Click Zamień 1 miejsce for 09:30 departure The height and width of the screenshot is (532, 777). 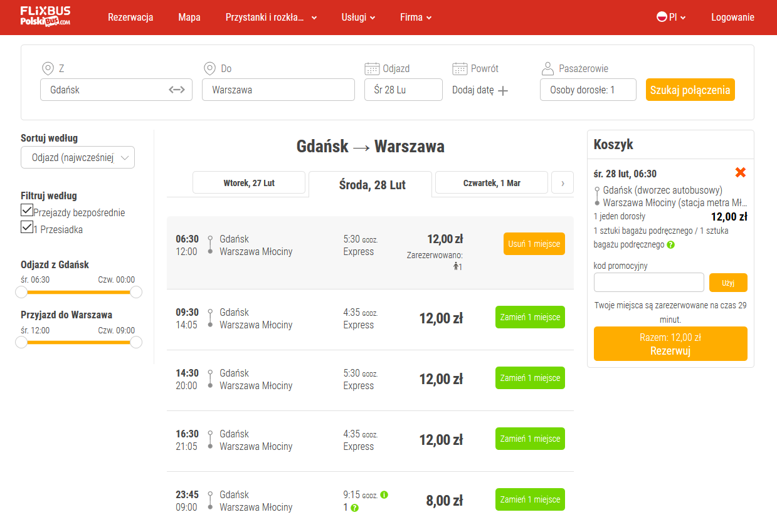coord(530,317)
